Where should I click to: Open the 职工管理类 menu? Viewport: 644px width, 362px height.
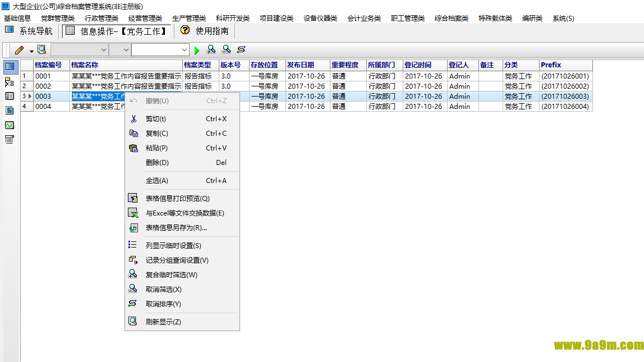[408, 19]
